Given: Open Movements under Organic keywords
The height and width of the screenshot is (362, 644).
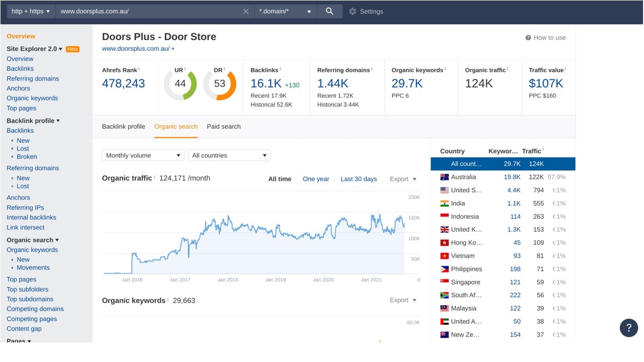Looking at the screenshot, I should tap(33, 268).
